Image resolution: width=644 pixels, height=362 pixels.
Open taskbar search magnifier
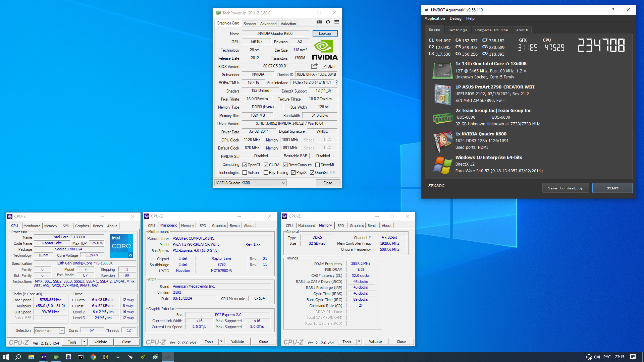click(18, 357)
